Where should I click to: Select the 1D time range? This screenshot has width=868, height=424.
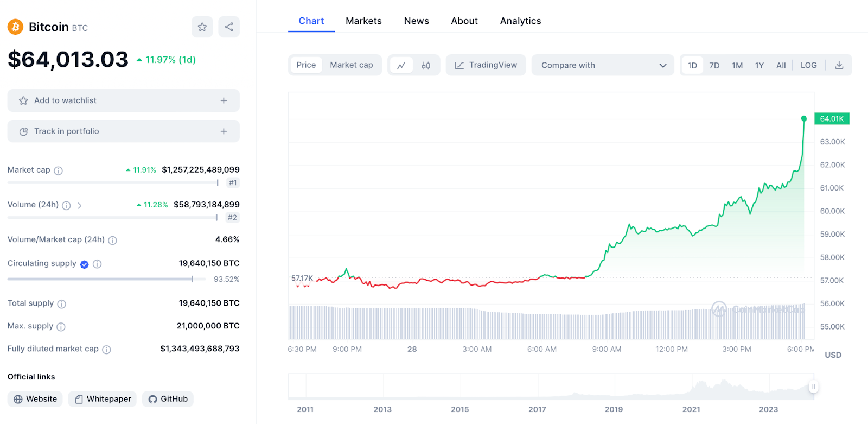tap(692, 65)
